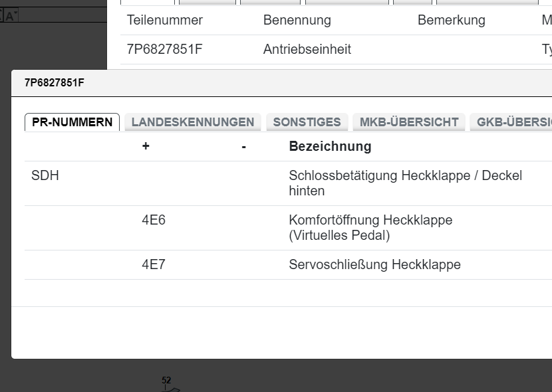Click the Benennung column header
Viewport: 552px width, 392px height.
coord(297,20)
